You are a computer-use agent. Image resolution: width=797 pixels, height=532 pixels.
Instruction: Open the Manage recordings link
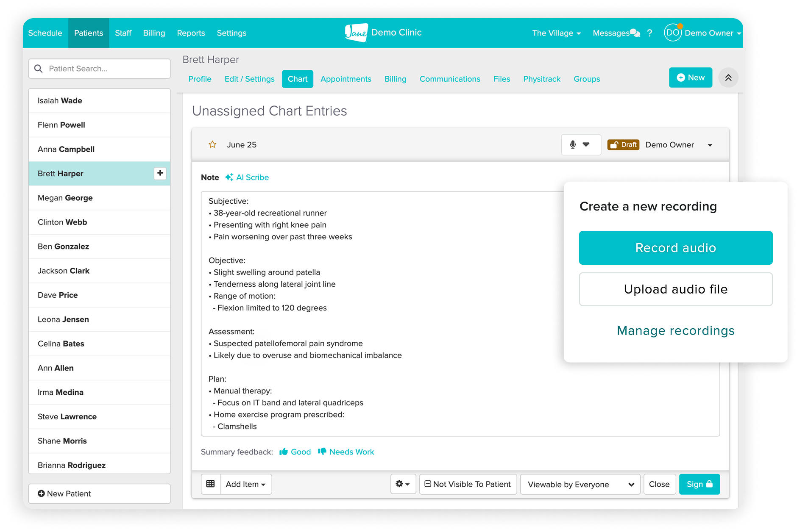click(675, 331)
